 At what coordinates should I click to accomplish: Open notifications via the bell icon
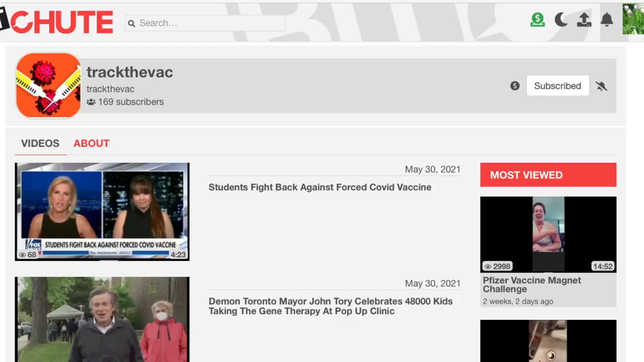coord(607,20)
